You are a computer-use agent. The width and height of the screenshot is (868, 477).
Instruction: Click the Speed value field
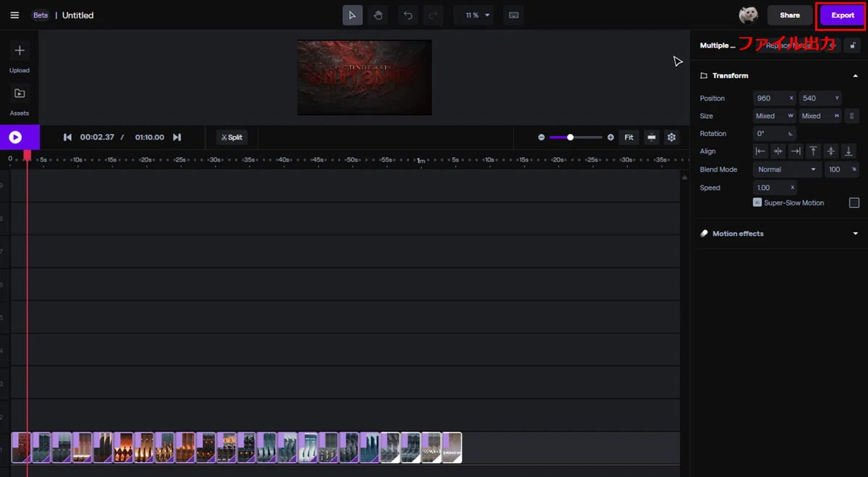click(x=775, y=187)
